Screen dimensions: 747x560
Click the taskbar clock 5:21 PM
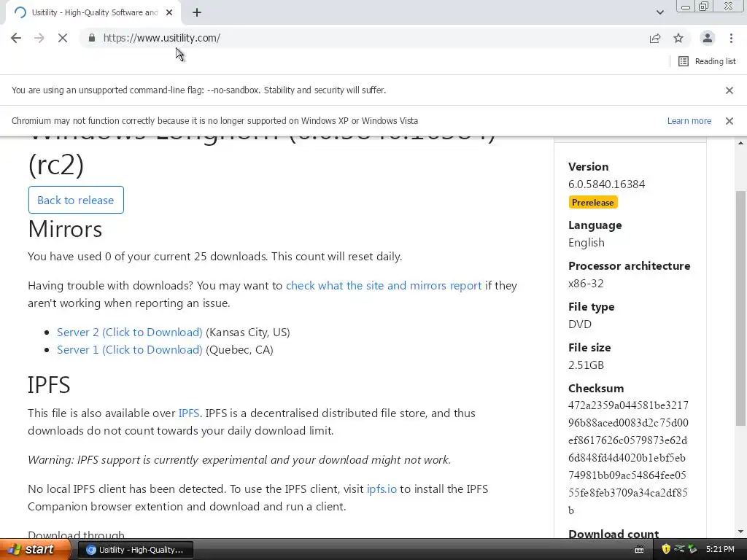tap(720, 550)
